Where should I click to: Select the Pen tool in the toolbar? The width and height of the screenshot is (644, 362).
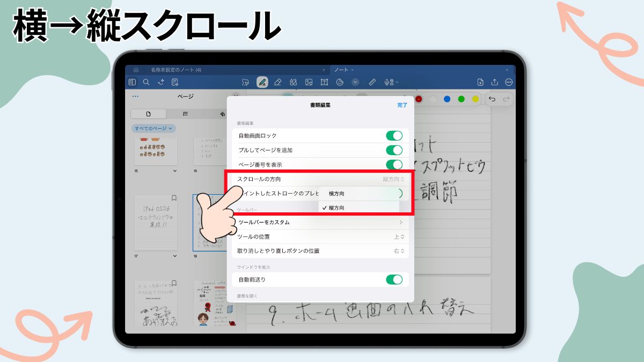click(x=261, y=82)
